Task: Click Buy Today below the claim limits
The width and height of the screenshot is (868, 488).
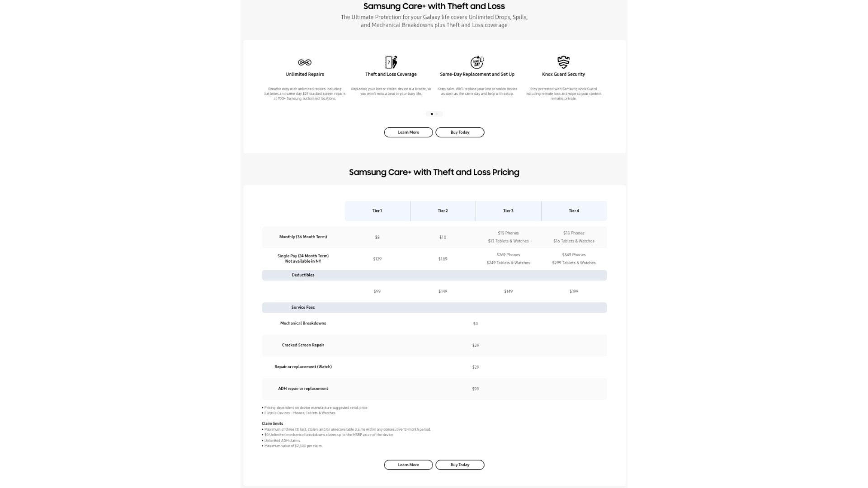Action: pos(460,465)
